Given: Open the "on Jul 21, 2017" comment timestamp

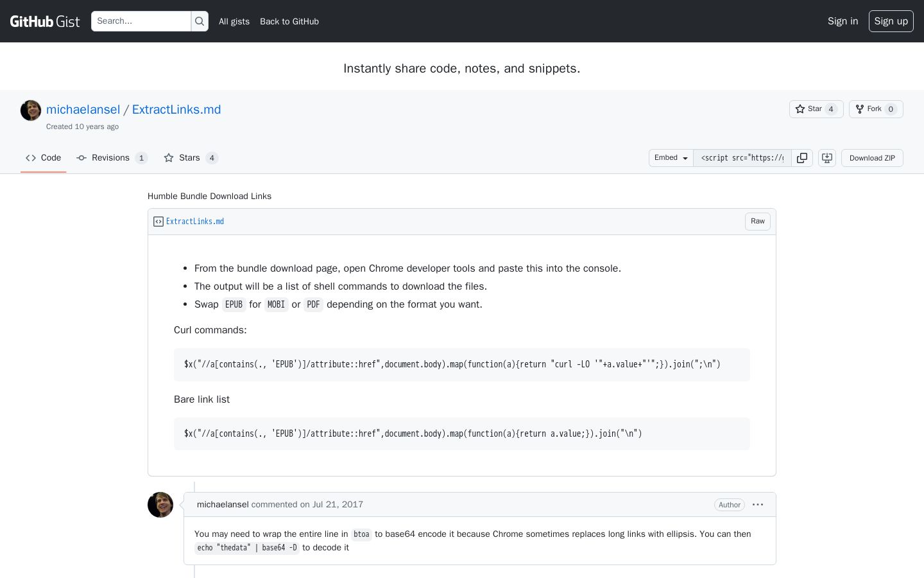Looking at the screenshot, I should (332, 505).
